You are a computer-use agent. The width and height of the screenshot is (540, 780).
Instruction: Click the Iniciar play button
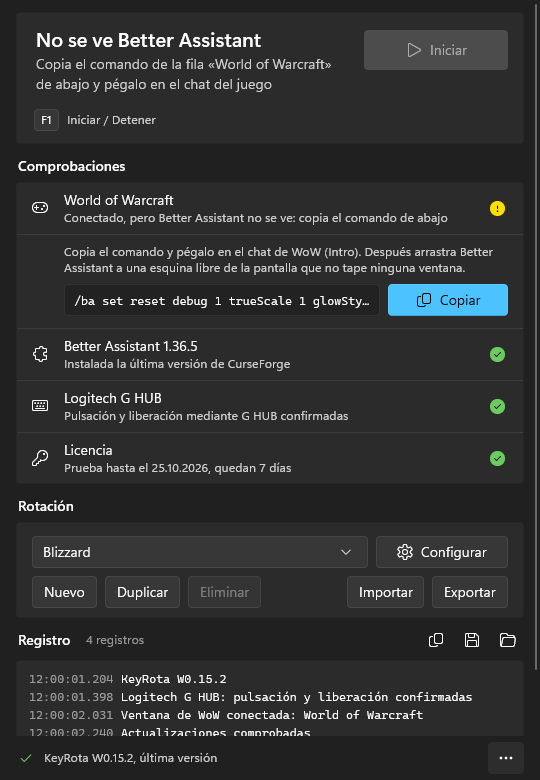436,50
